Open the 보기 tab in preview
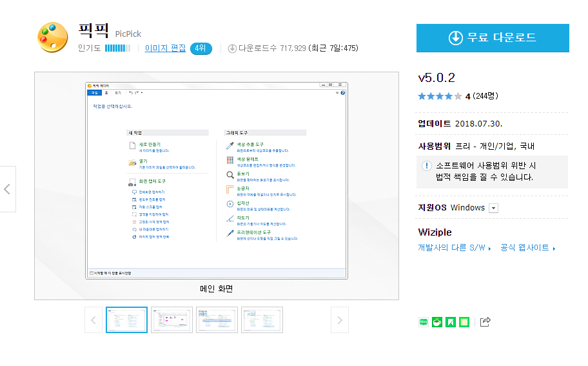The height and width of the screenshot is (366, 588). coord(118,93)
